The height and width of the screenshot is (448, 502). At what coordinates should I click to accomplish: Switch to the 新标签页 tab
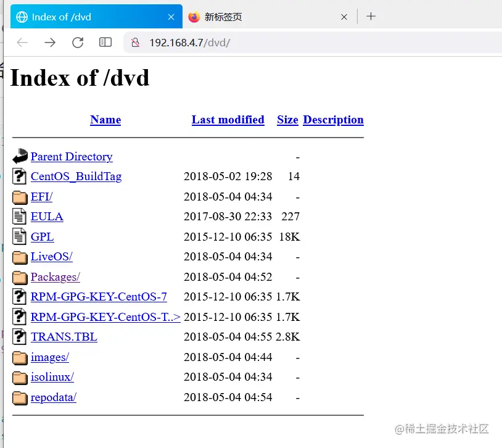[270, 17]
